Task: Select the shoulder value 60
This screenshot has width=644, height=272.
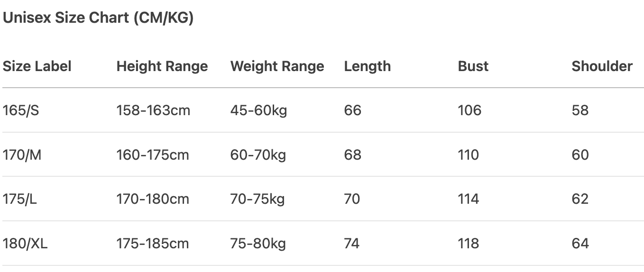Action: 580,155
